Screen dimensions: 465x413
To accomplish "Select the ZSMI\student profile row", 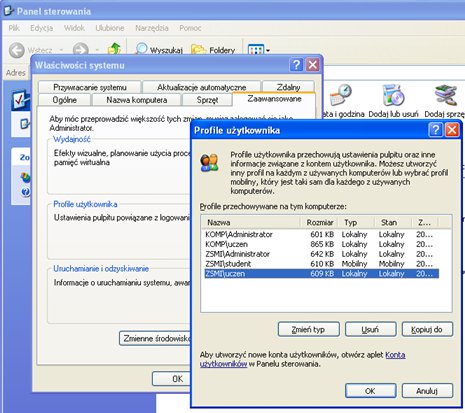I will click(x=321, y=264).
